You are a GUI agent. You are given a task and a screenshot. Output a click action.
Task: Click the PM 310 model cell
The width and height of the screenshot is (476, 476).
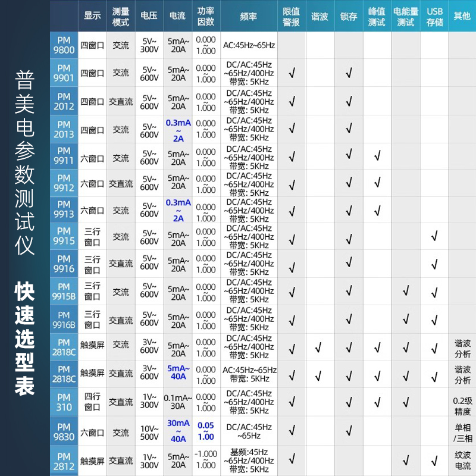tap(64, 402)
